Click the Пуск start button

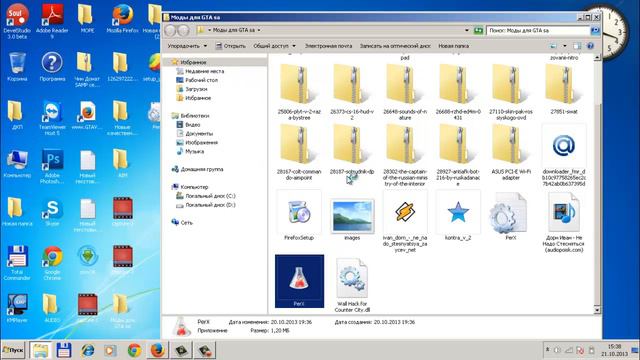pyautogui.click(x=13, y=350)
